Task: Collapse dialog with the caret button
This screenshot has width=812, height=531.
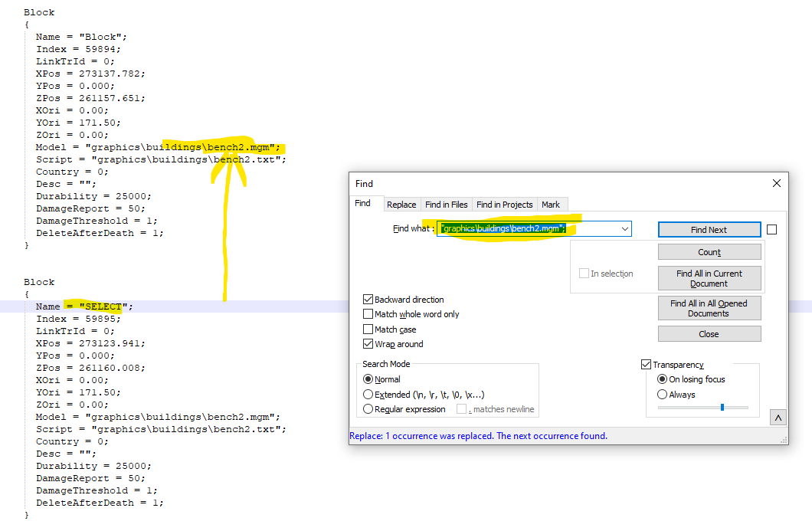Action: point(778,418)
